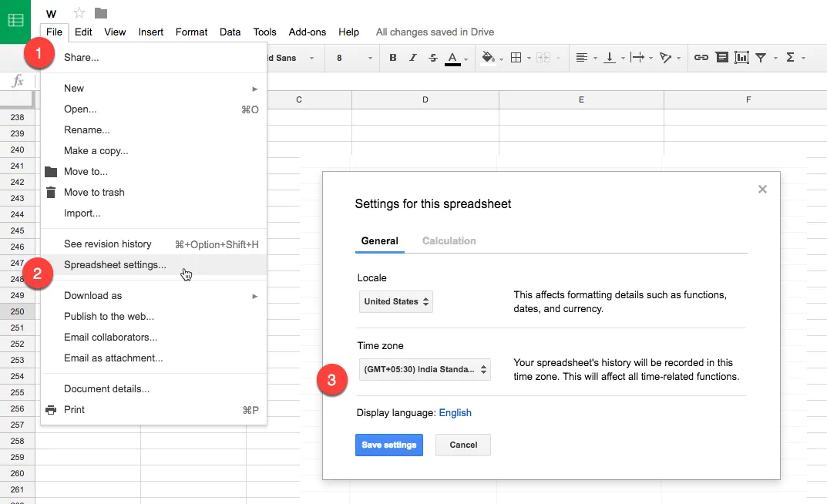Click the filter funnel icon
Image resolution: width=827 pixels, height=504 pixels.
pyautogui.click(x=761, y=58)
